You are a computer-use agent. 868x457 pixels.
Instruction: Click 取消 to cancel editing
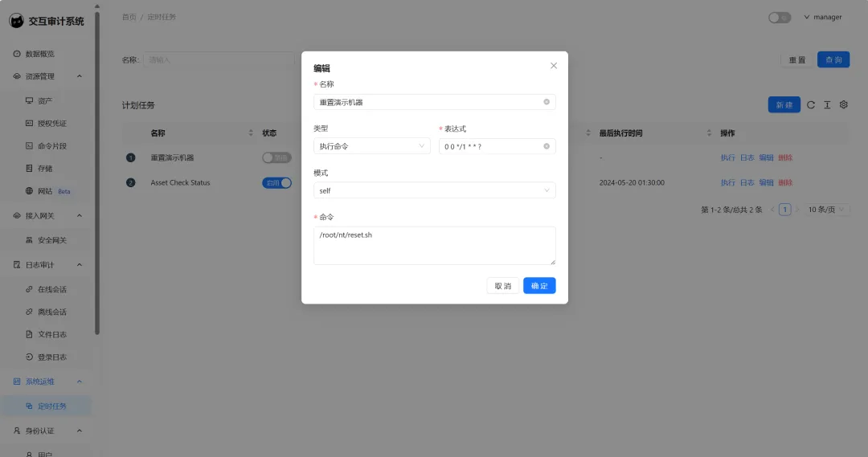pos(502,286)
